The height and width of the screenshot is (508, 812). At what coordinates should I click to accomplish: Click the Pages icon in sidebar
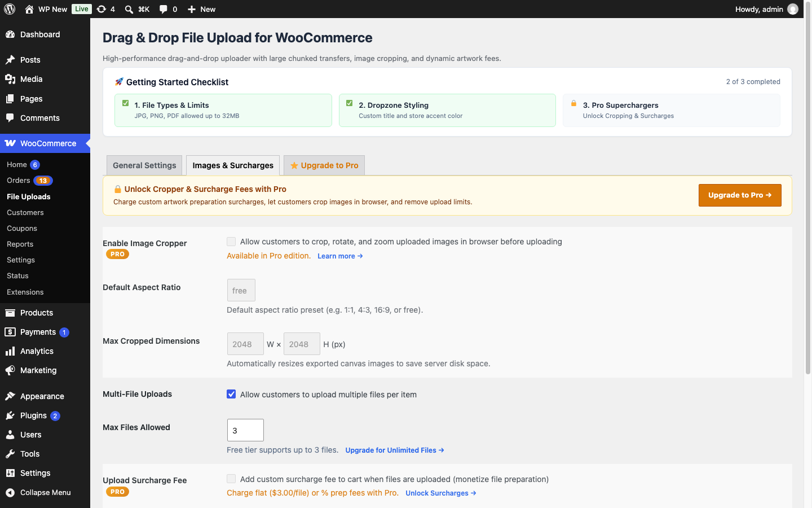10,99
